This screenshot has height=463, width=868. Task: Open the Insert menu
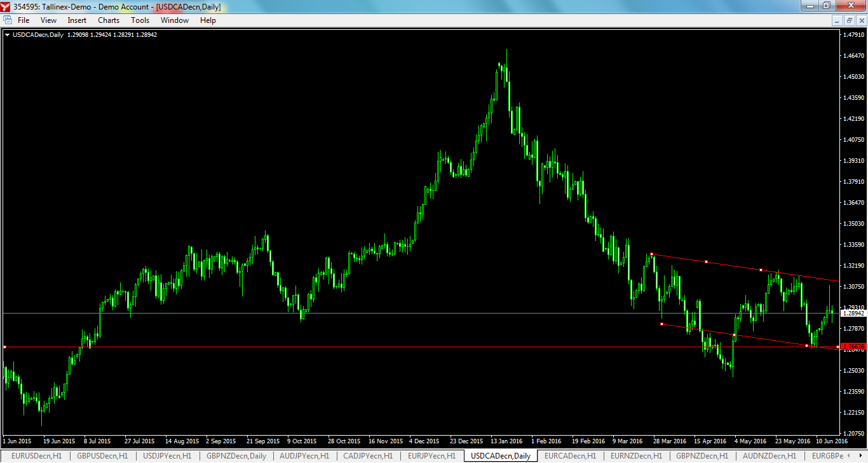[x=76, y=20]
